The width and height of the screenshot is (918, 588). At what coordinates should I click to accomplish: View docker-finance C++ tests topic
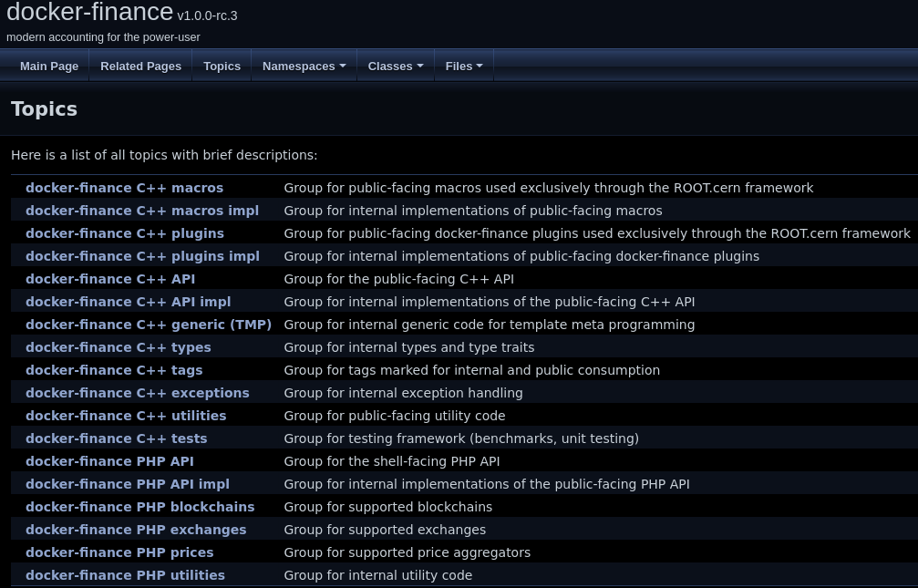pos(117,438)
